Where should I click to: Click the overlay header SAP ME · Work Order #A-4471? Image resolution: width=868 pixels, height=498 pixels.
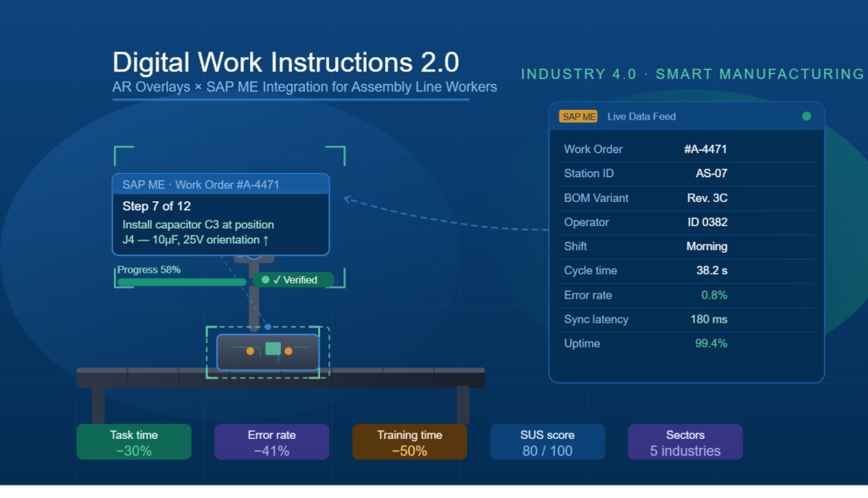pos(220,185)
